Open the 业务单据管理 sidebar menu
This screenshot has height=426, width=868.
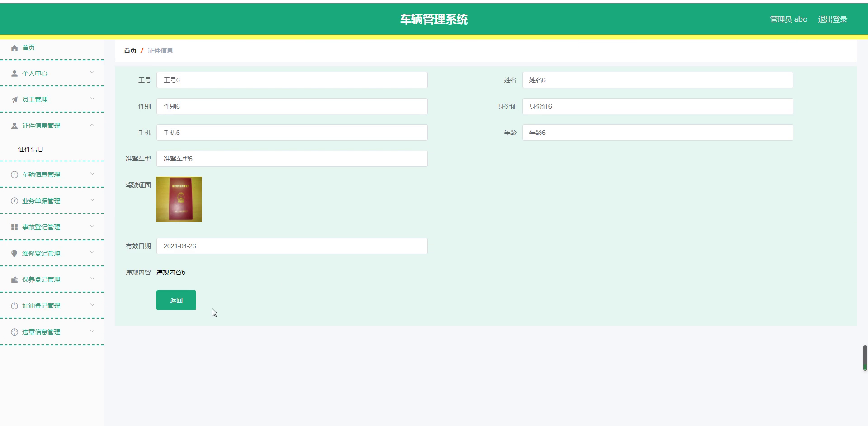click(52, 201)
